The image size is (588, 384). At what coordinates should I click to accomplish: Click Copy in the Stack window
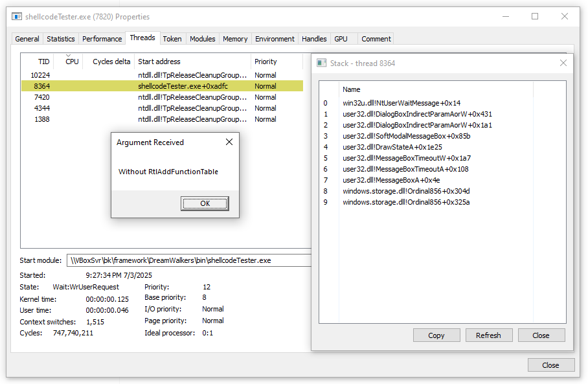pyautogui.click(x=436, y=335)
